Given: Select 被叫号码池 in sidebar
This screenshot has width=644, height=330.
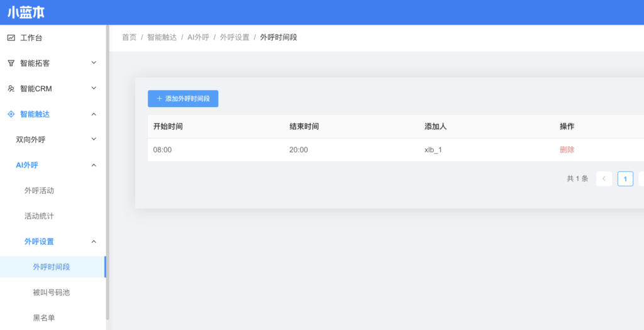Looking at the screenshot, I should pyautogui.click(x=51, y=292).
